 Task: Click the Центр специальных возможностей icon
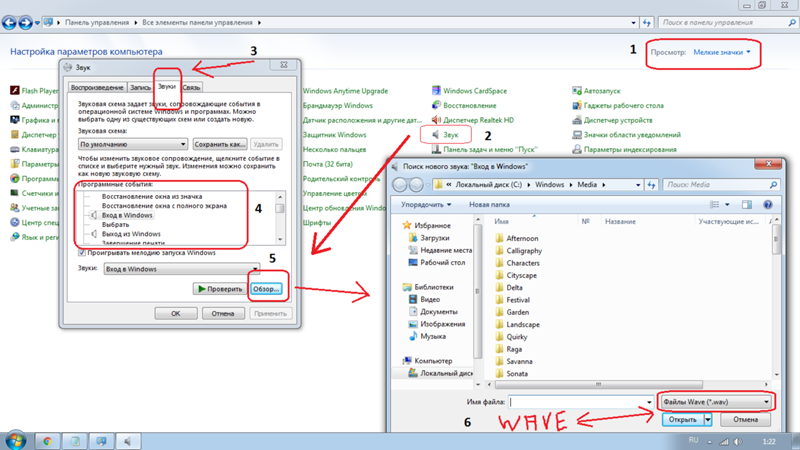(x=15, y=222)
